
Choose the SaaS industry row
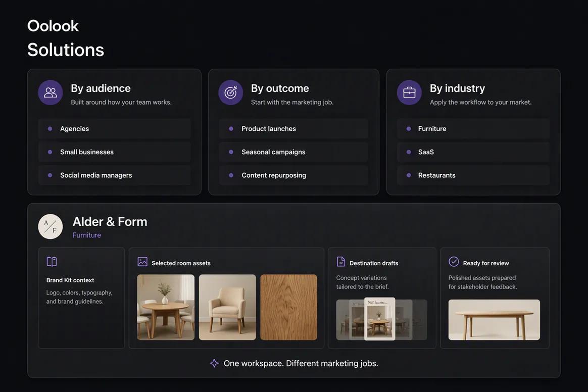[x=473, y=152]
